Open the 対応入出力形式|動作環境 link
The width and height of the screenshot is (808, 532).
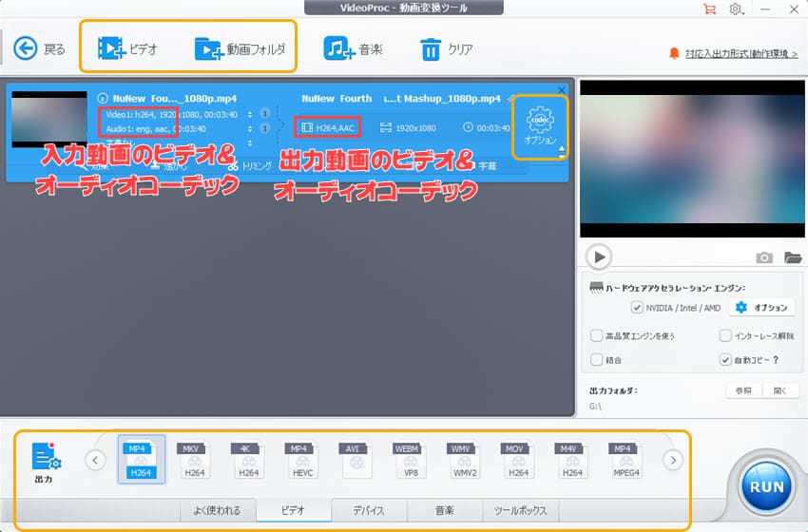point(741,53)
